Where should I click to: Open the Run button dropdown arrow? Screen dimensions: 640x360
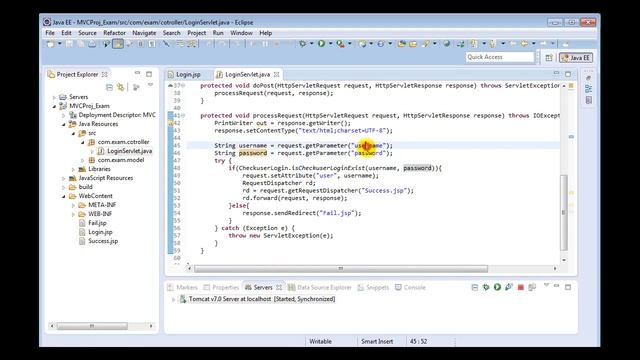click(x=331, y=44)
